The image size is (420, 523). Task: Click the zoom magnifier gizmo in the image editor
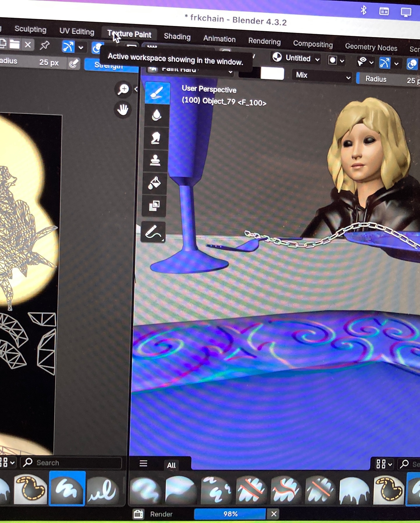point(123,89)
